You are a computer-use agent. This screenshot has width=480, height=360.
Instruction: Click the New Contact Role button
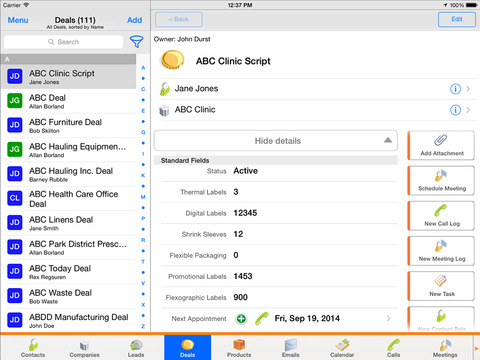(x=441, y=319)
